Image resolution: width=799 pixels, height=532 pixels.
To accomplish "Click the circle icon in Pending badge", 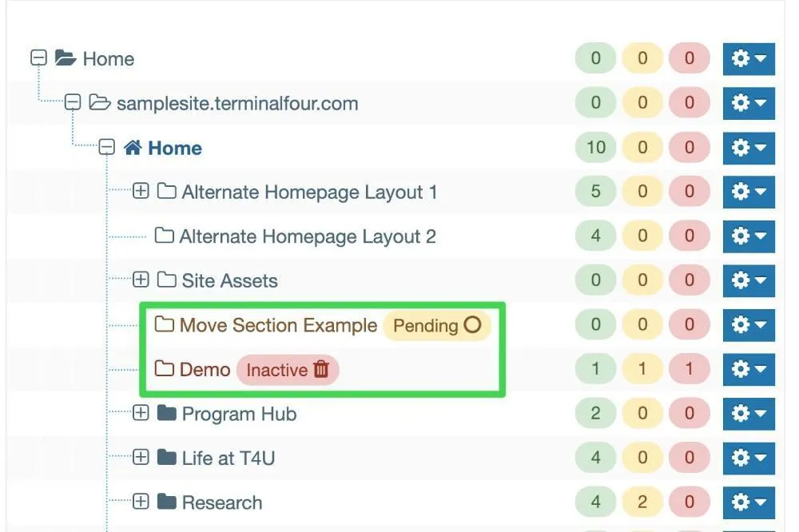I will click(x=472, y=324).
